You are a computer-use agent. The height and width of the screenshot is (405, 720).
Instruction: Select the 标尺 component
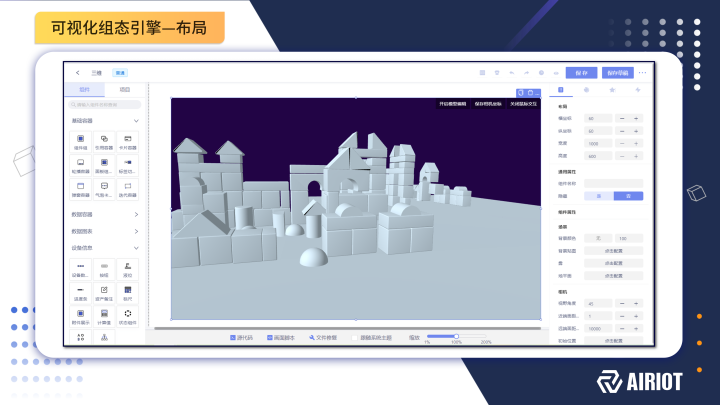tap(128, 293)
